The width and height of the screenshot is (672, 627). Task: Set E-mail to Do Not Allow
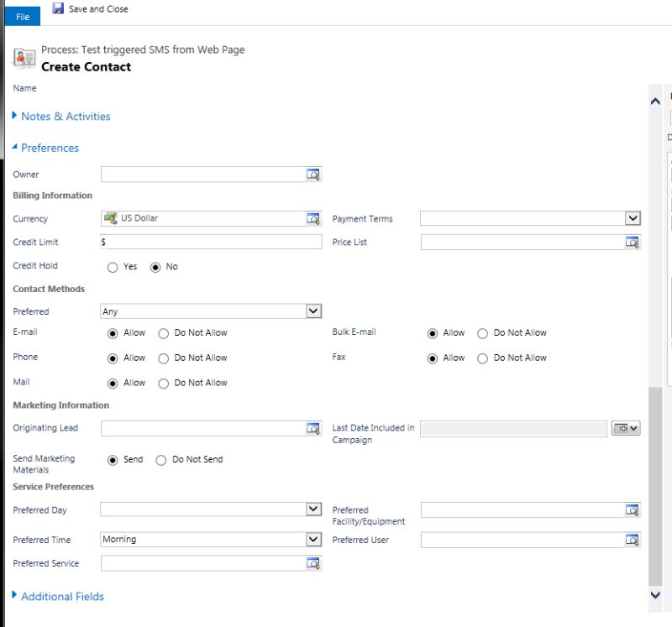tap(164, 333)
